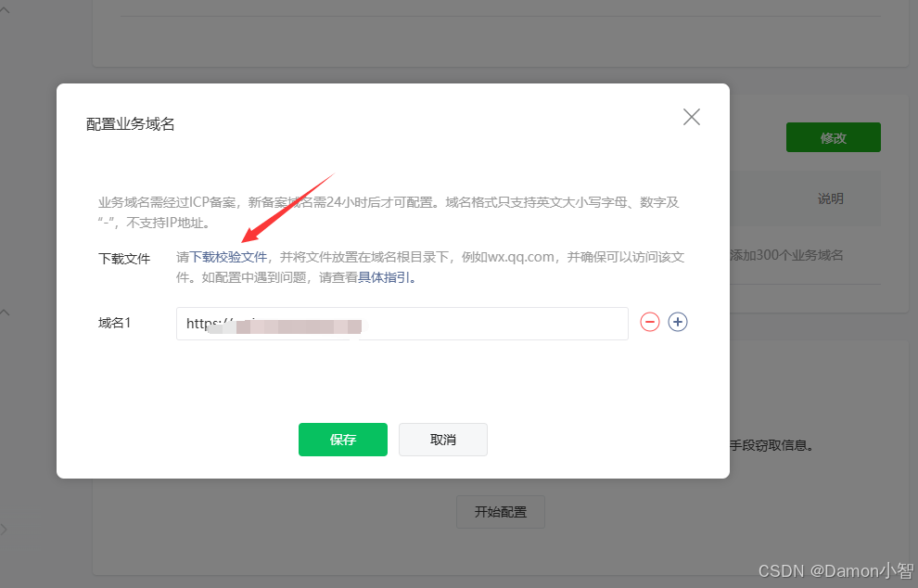The height and width of the screenshot is (588, 918).
Task: Collapse the top sidebar section chevron
Action: pyautogui.click(x=5, y=10)
